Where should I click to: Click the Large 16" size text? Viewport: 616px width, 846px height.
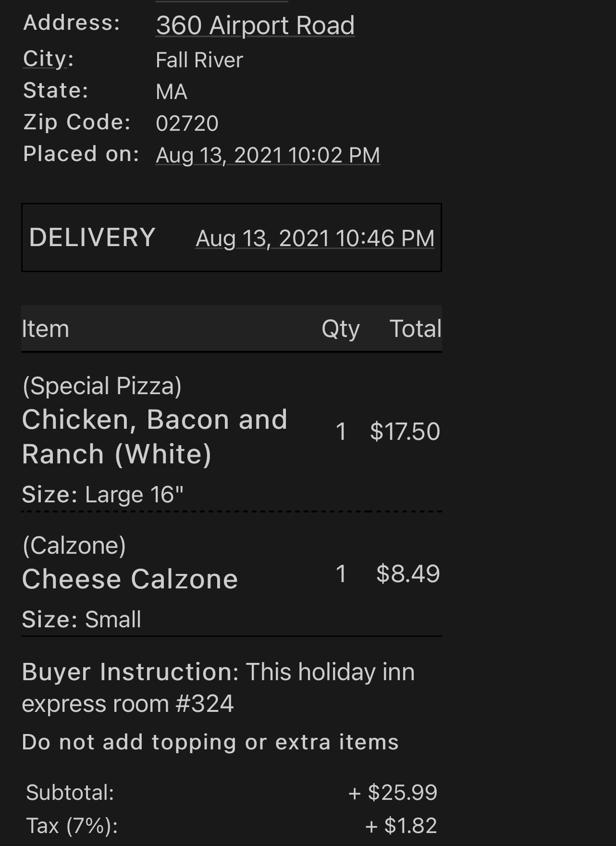click(134, 495)
